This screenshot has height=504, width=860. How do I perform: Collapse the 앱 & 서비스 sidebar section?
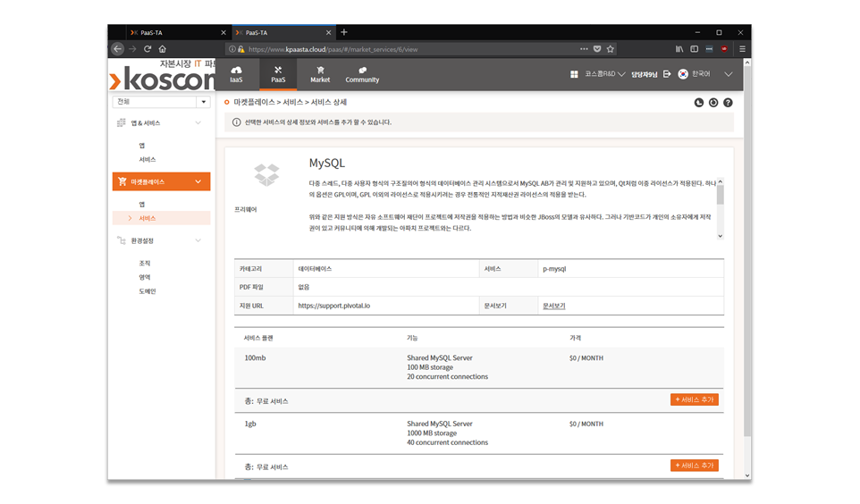pyautogui.click(x=198, y=122)
